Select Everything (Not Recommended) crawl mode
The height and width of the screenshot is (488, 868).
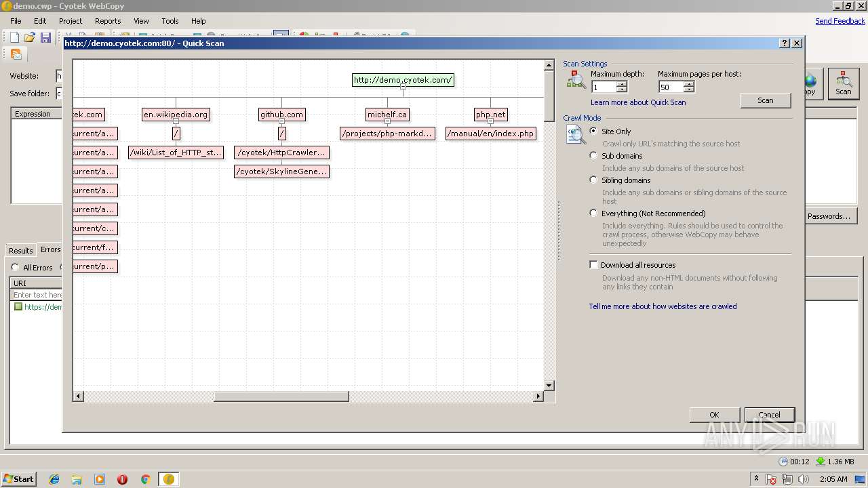(x=594, y=213)
